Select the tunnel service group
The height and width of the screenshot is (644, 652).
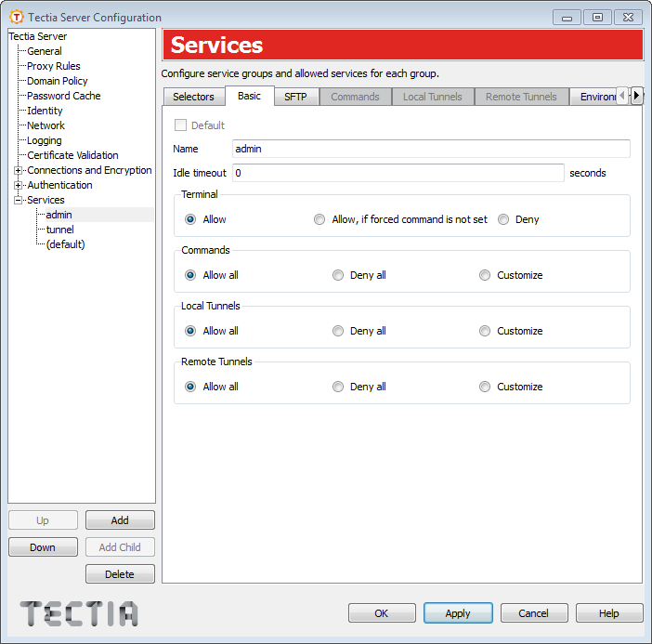(59, 230)
